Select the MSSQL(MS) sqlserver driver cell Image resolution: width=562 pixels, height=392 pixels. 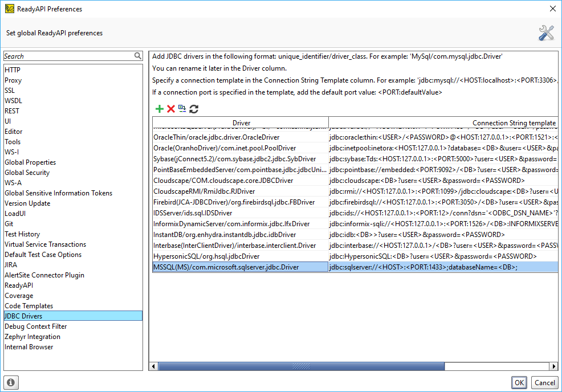pyautogui.click(x=241, y=267)
